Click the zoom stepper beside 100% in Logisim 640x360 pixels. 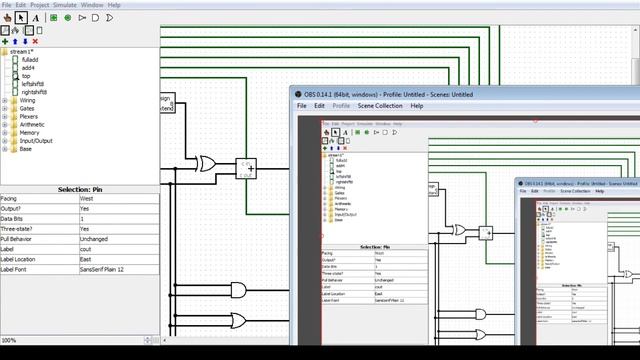tap(148, 340)
